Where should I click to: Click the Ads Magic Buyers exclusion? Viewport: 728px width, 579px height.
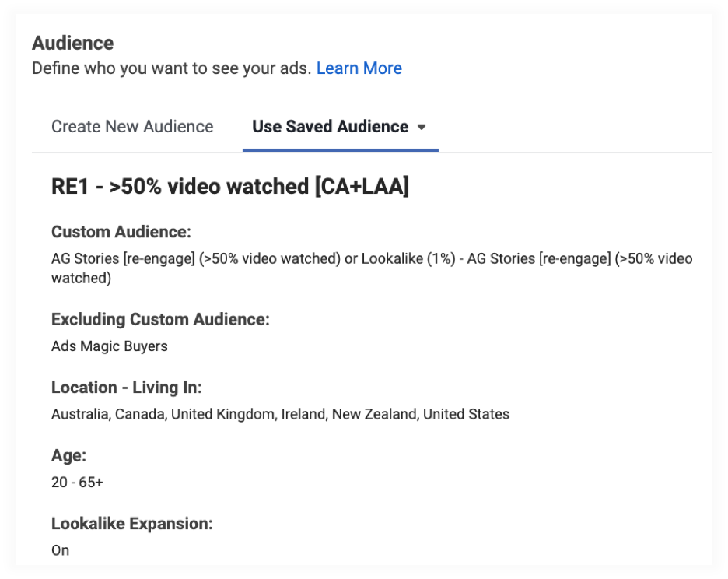click(x=109, y=346)
